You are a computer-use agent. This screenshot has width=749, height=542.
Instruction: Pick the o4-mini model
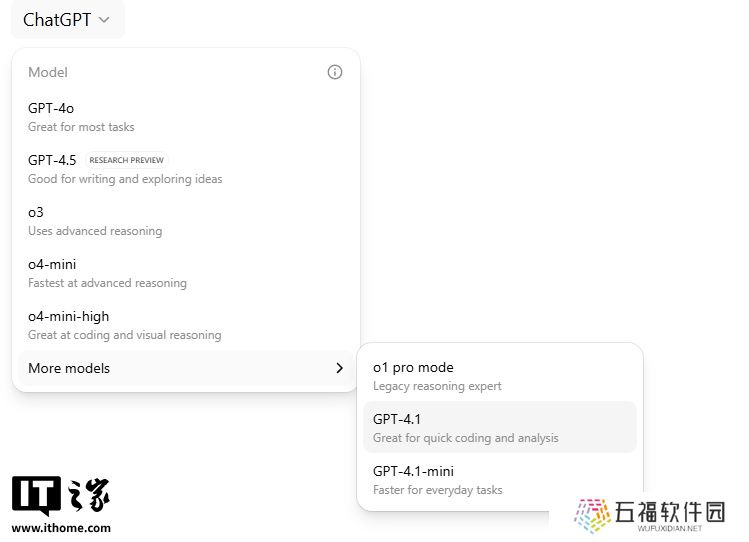[x=186, y=274]
